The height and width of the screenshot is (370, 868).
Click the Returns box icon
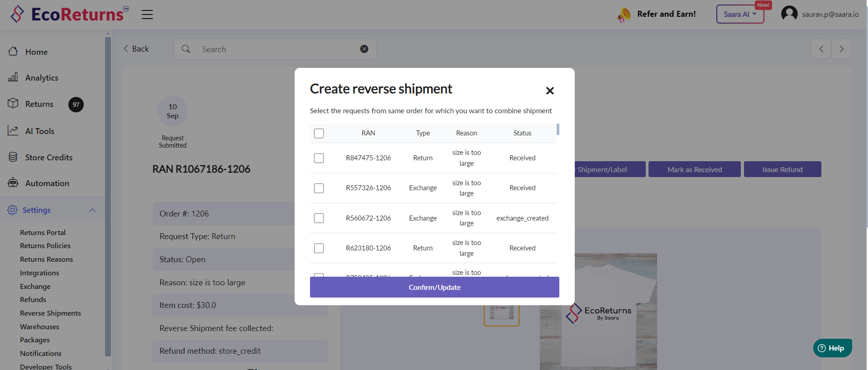[13, 104]
